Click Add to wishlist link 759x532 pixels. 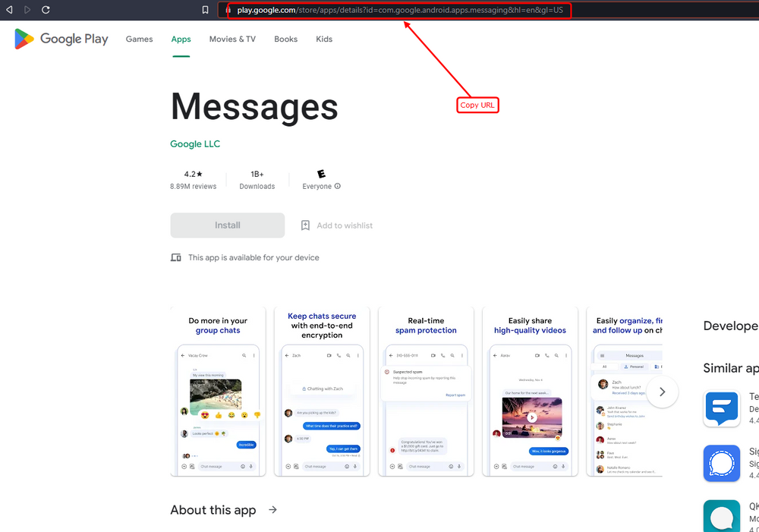(x=345, y=225)
